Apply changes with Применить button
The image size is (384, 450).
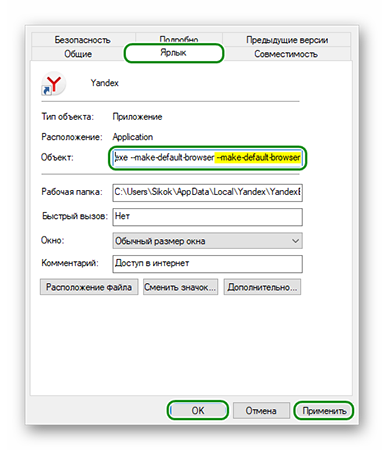point(324,411)
